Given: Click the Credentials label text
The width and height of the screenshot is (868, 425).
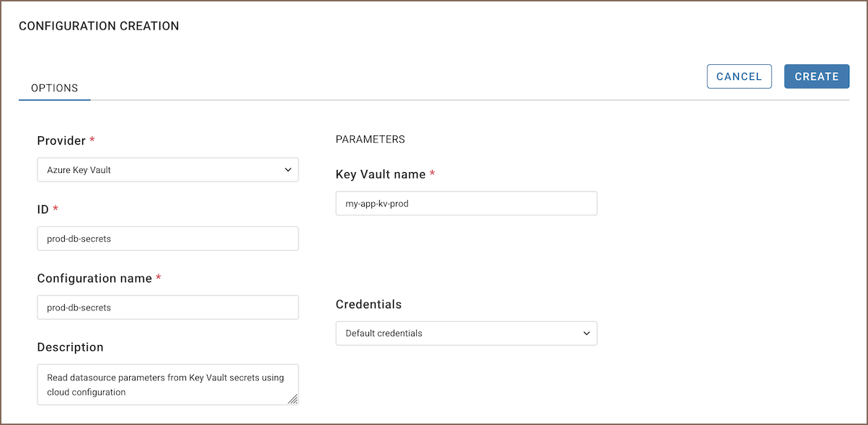Looking at the screenshot, I should pos(369,304).
